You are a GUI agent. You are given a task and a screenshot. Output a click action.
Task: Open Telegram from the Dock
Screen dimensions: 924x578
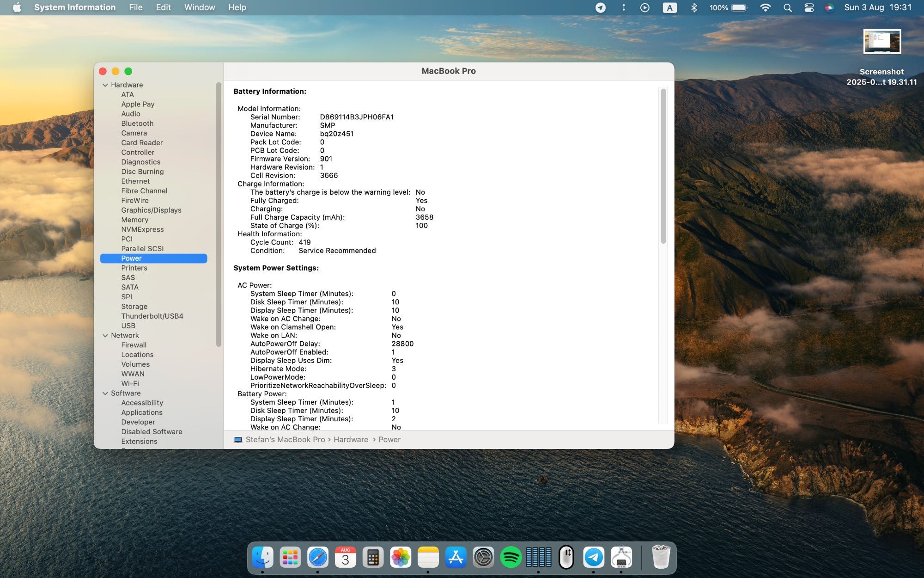(x=594, y=557)
